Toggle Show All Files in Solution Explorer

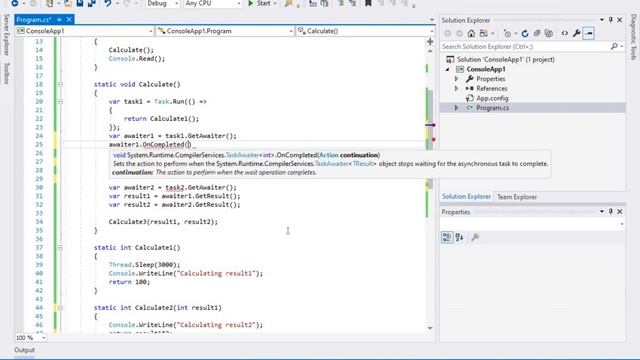click(x=549, y=33)
